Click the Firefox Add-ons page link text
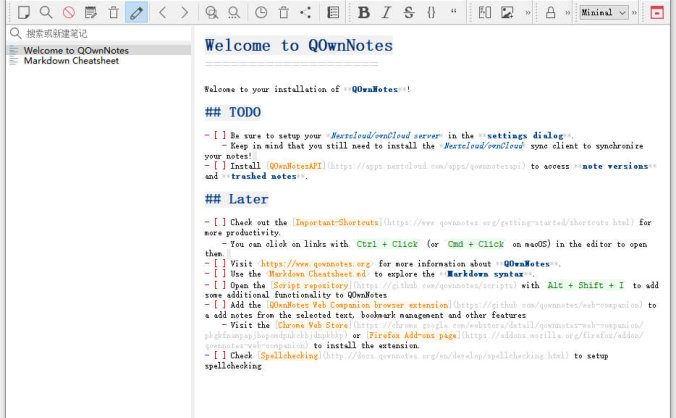Viewport: 676px width, 418px height. pos(413,335)
